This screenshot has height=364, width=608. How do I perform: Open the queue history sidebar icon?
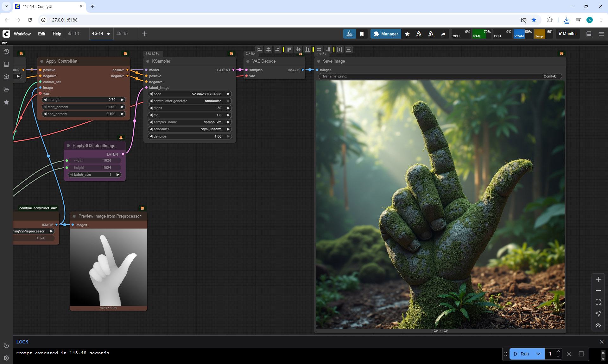(6, 52)
